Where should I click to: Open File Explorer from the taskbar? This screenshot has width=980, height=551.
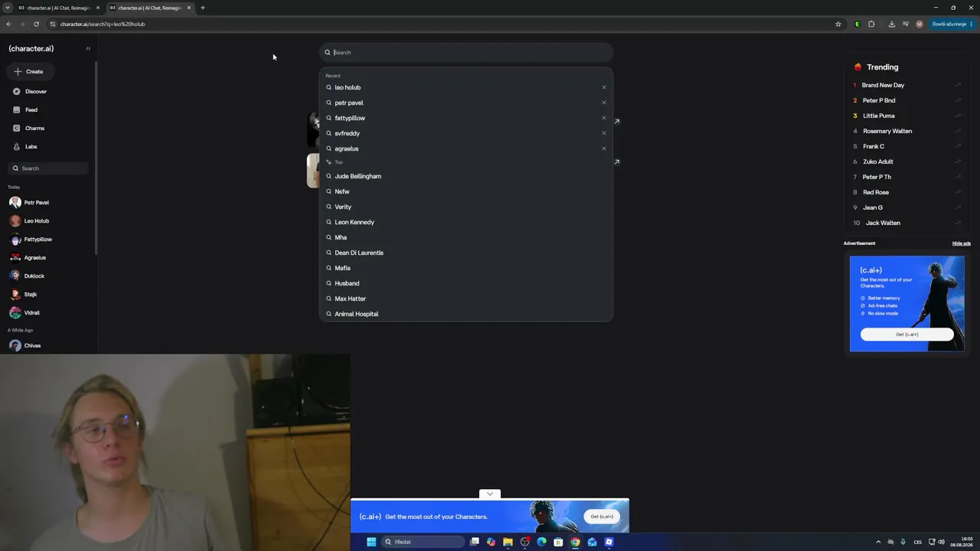(x=508, y=542)
